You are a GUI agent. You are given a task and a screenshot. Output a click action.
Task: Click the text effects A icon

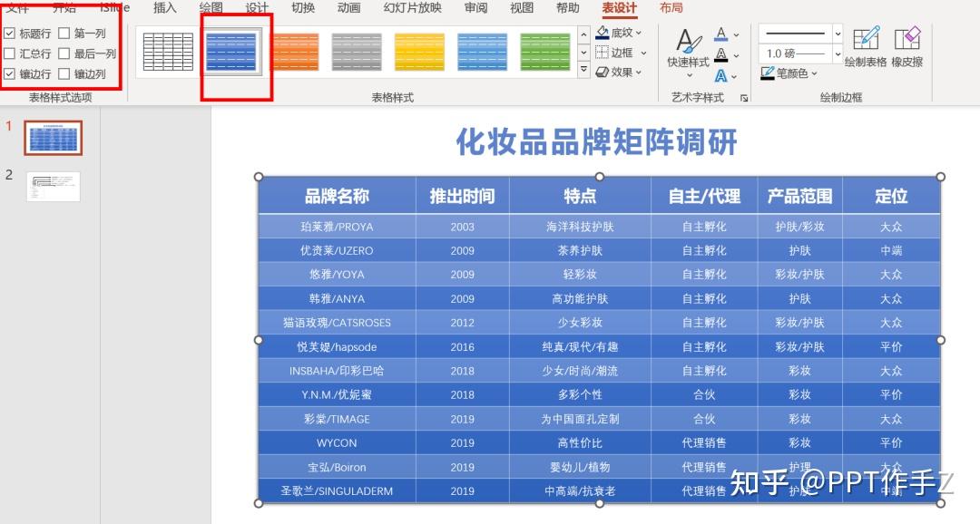pyautogui.click(x=721, y=76)
